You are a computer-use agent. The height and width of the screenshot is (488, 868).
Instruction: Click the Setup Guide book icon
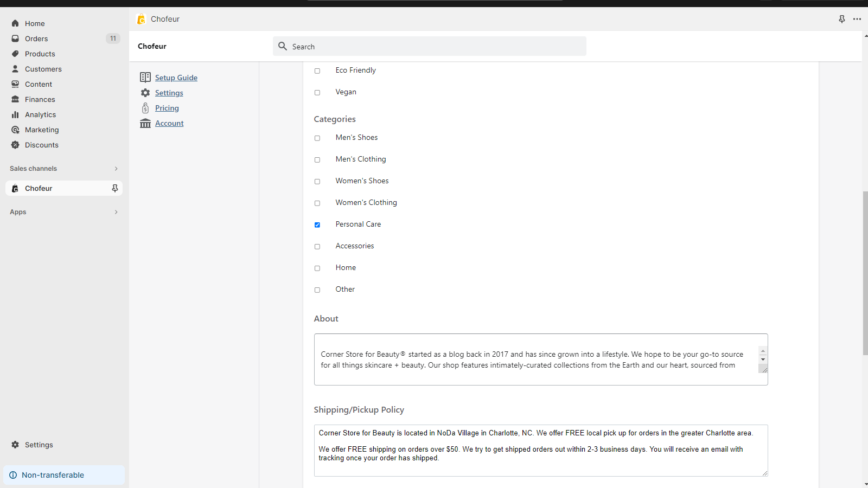tap(145, 78)
